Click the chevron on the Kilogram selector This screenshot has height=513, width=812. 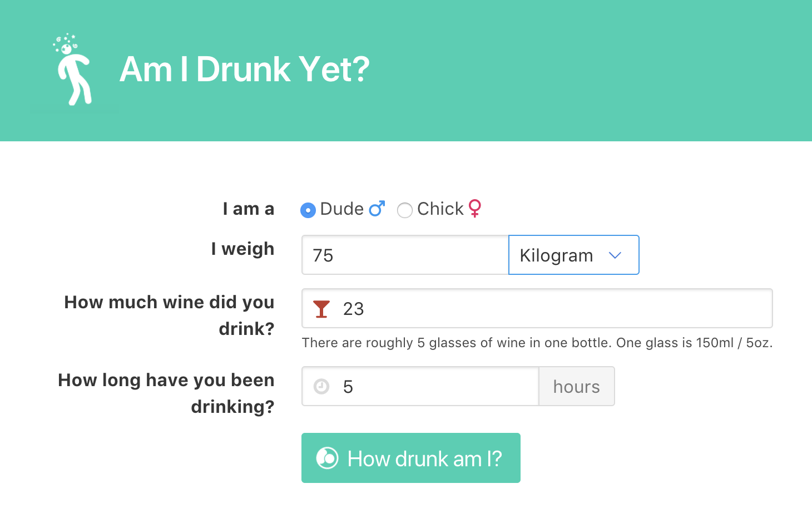(x=615, y=255)
